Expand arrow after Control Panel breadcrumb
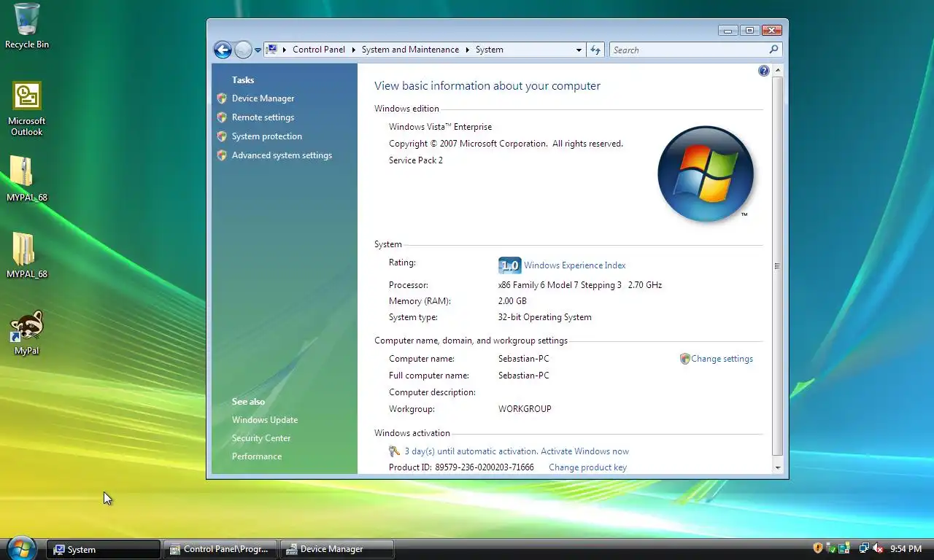This screenshot has height=560, width=934. click(x=353, y=50)
